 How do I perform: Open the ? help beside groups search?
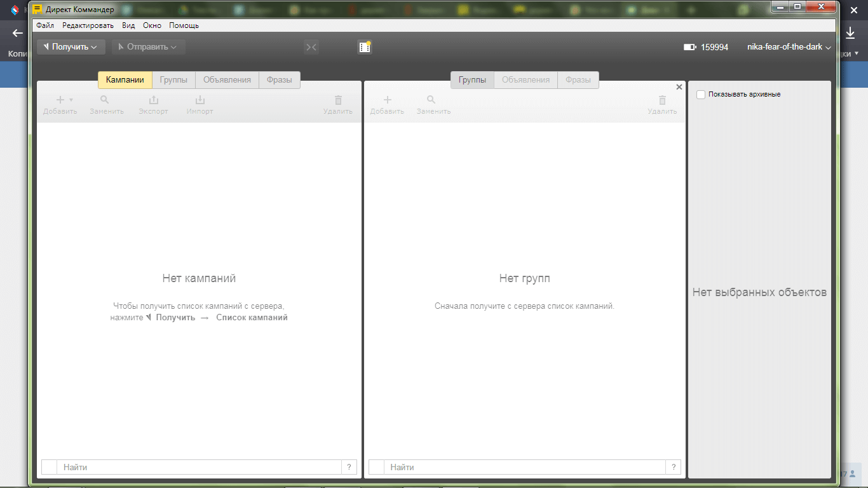674,467
